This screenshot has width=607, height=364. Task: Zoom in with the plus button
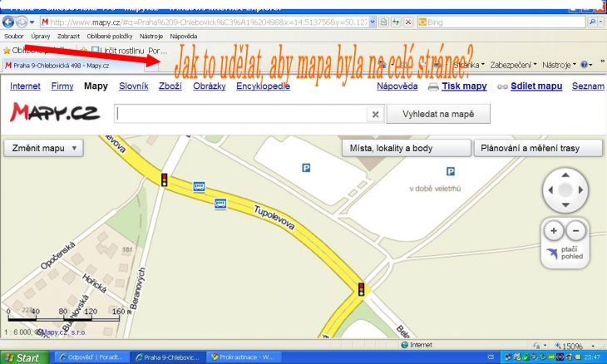[554, 231]
